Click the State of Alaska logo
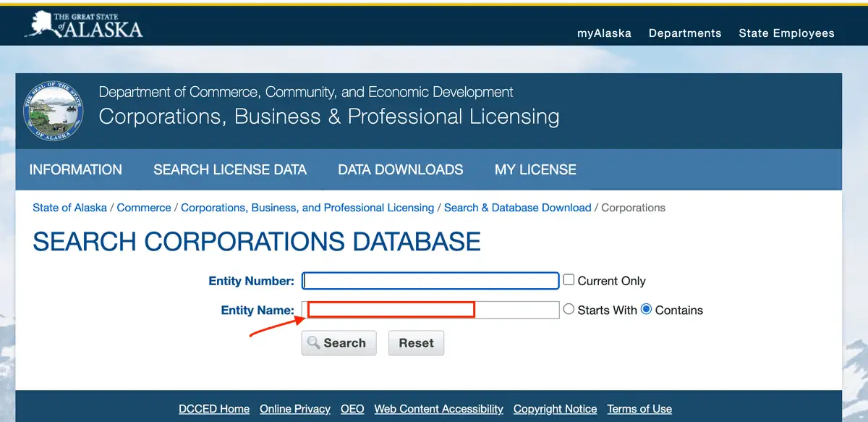868x422 pixels. [x=84, y=25]
